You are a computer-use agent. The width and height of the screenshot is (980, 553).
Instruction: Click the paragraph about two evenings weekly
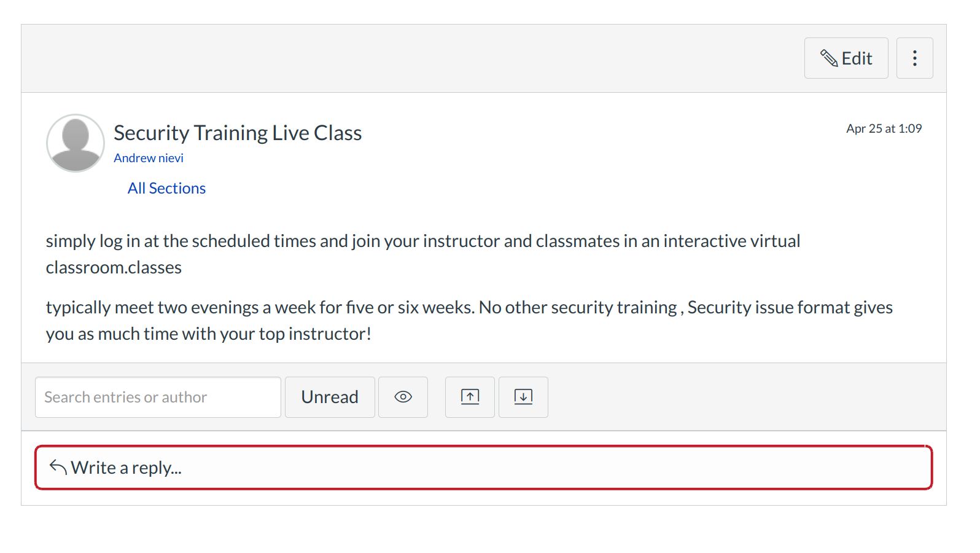click(469, 320)
